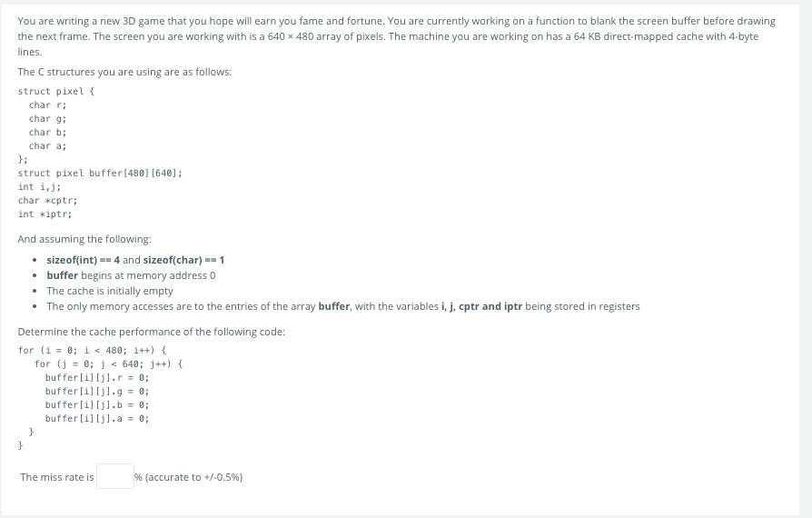The height and width of the screenshot is (518, 812).
Task: Click 'Determine the cache performance' sentence
Action: tap(151, 332)
